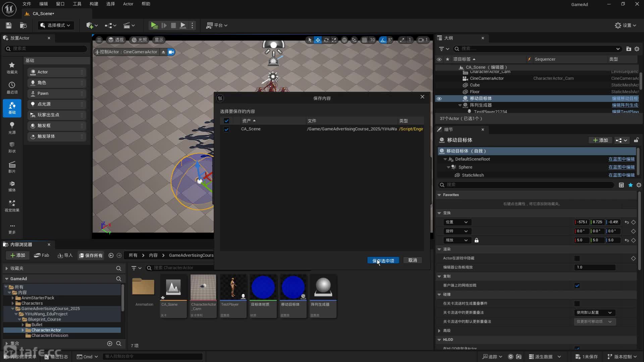Screen dimensions: 644x362
Task: Collapse the 变换 transform section
Action: [439, 213]
